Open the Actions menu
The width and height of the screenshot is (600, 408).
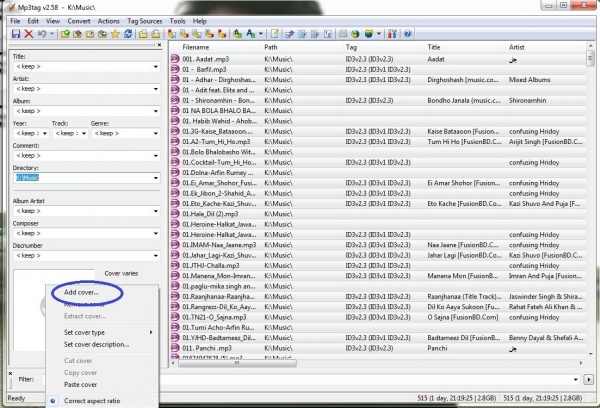(x=109, y=21)
